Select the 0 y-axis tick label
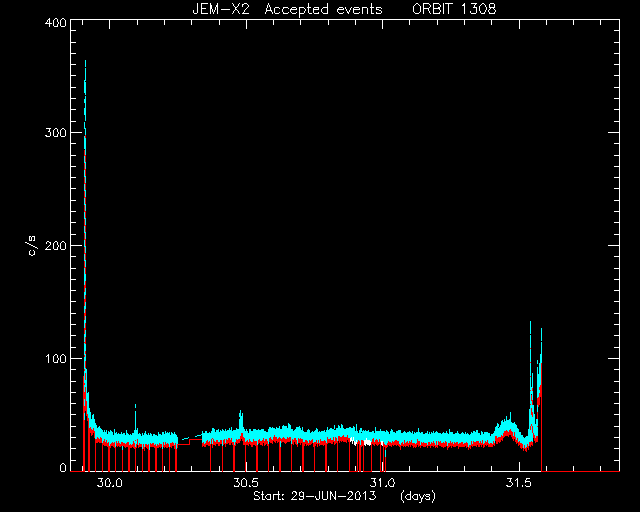 [63, 467]
